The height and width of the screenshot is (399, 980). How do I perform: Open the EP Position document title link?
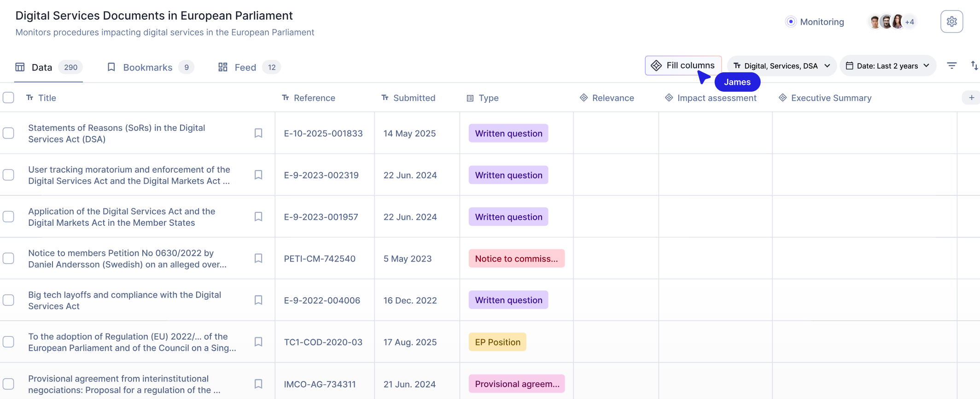132,342
